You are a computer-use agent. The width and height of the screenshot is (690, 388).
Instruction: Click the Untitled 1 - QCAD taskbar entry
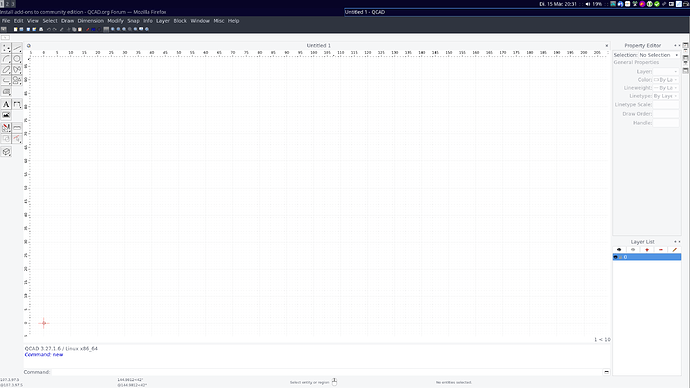pos(517,12)
